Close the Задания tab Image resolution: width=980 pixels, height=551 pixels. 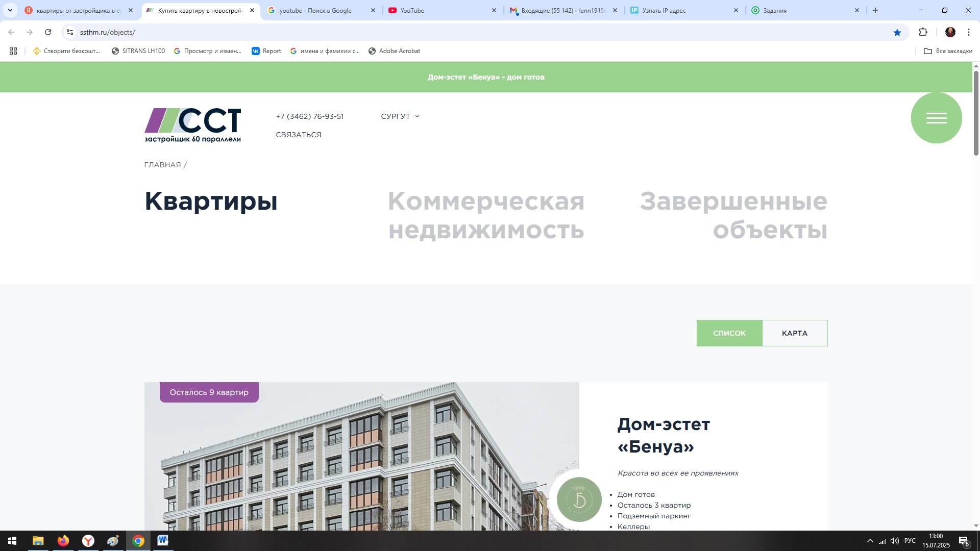[857, 10]
